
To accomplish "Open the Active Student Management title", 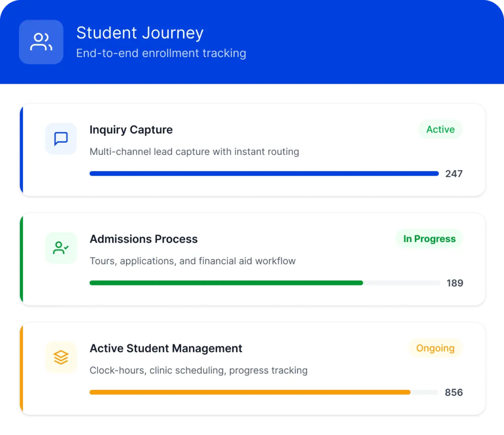I will (166, 348).
